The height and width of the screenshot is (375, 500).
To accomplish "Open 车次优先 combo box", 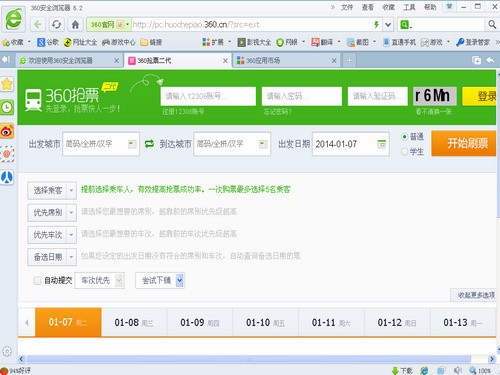I will [100, 280].
